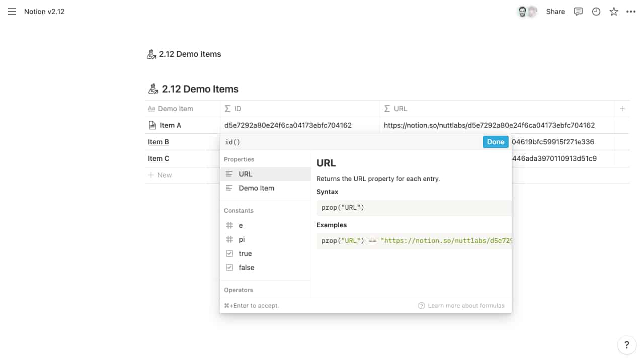This screenshot has height=362, width=644.
Task: Click the Share button
Action: [x=555, y=12]
